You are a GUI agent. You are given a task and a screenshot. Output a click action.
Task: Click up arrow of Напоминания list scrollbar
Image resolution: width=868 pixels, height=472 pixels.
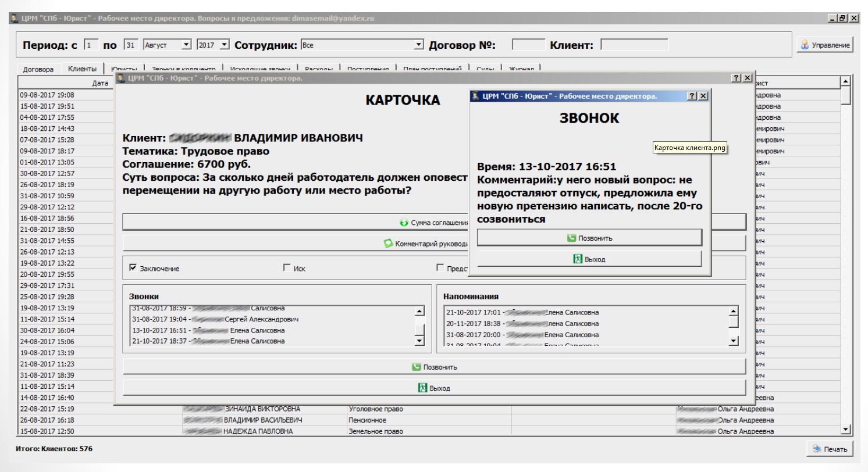click(733, 312)
